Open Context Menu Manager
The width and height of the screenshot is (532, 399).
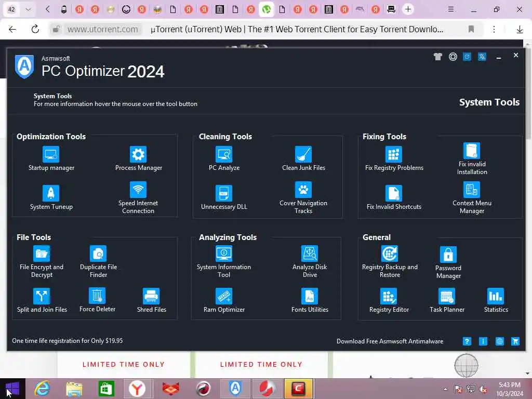tap(472, 197)
